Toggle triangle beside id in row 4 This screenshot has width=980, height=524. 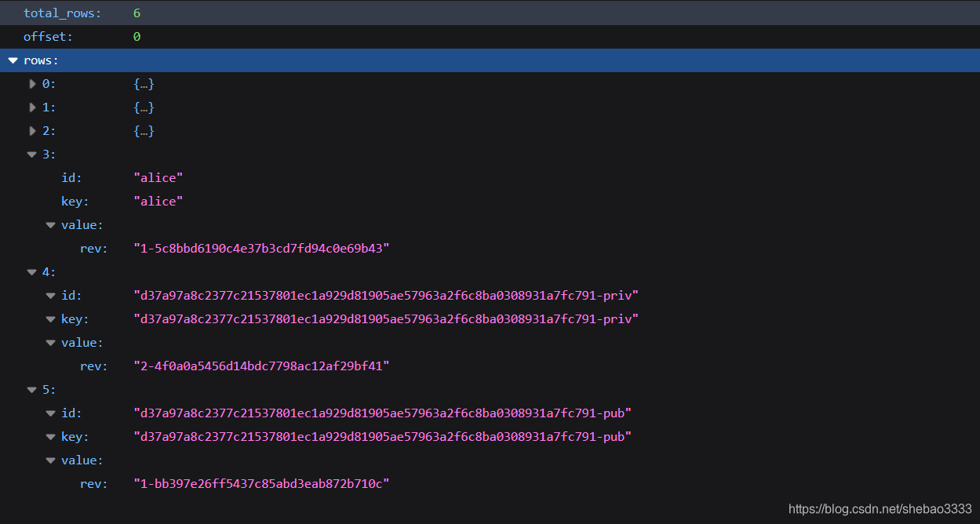pyautogui.click(x=51, y=296)
